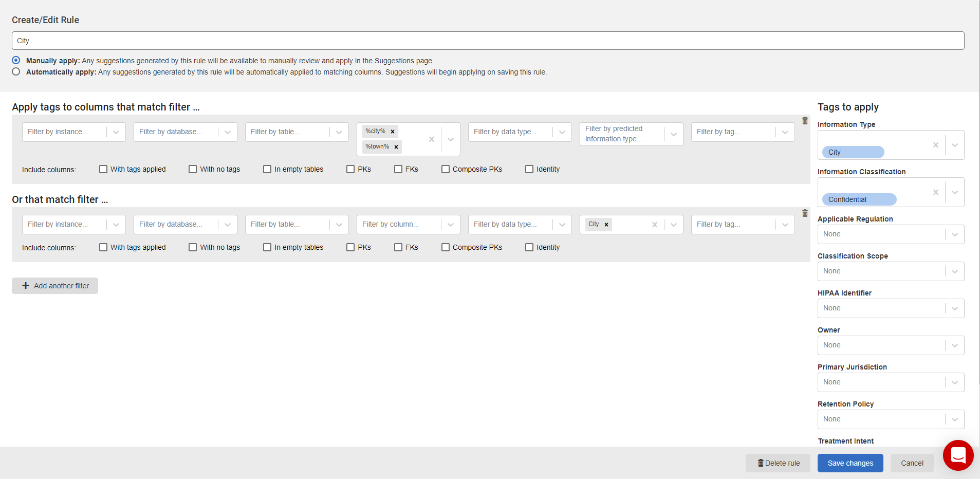Remove the %city% column filter chip
The image size is (980, 479).
(x=393, y=132)
